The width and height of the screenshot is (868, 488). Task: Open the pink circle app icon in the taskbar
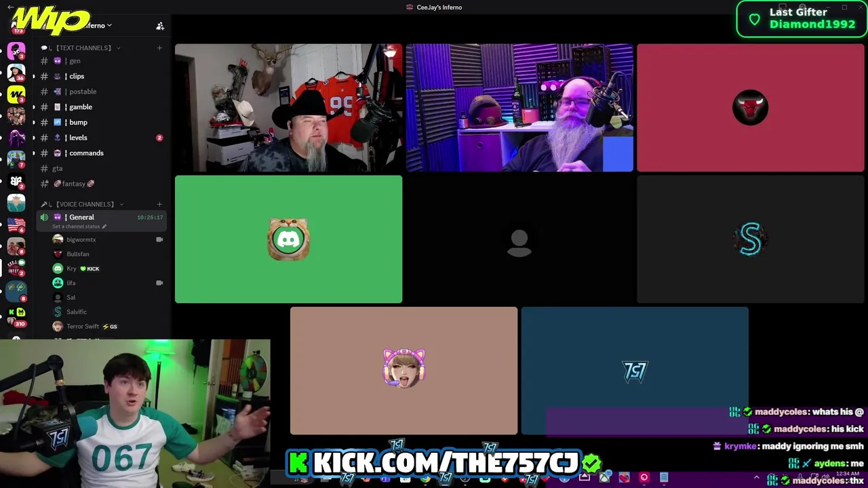[644, 478]
